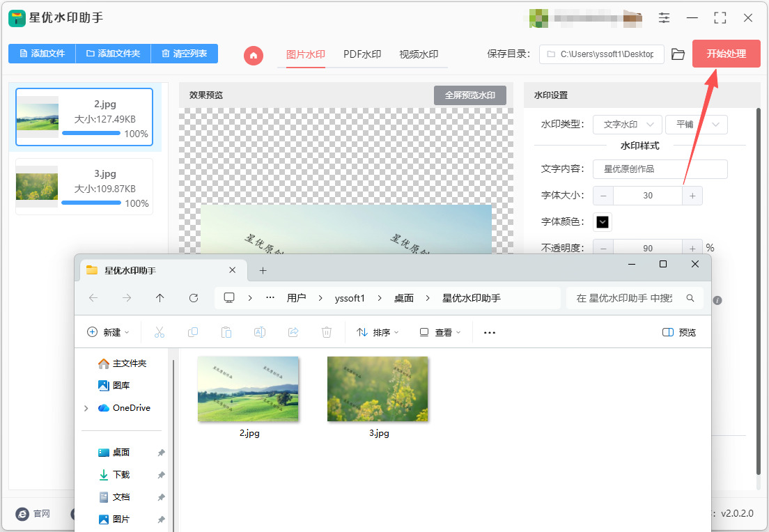
Task: Click the 字体颜色 black color swatch
Action: pyautogui.click(x=603, y=222)
